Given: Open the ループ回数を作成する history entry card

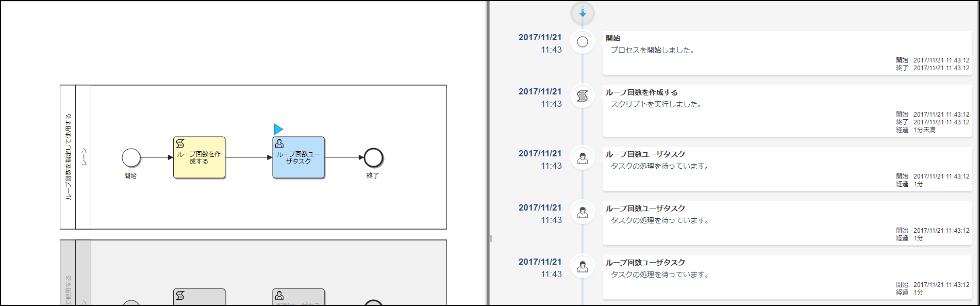Looking at the screenshot, I should (788, 111).
